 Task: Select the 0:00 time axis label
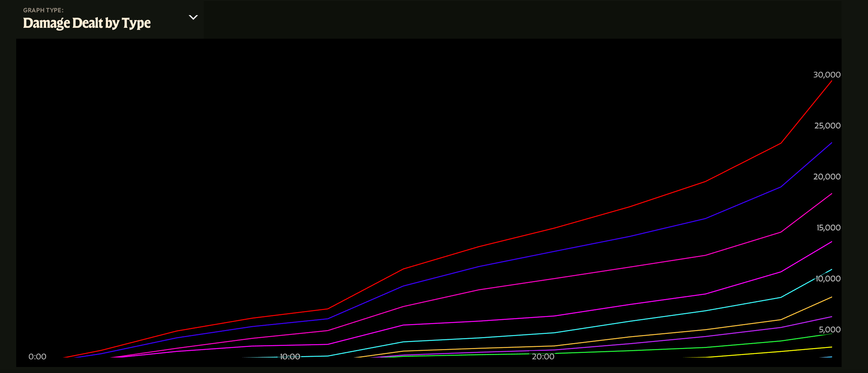pyautogui.click(x=37, y=356)
